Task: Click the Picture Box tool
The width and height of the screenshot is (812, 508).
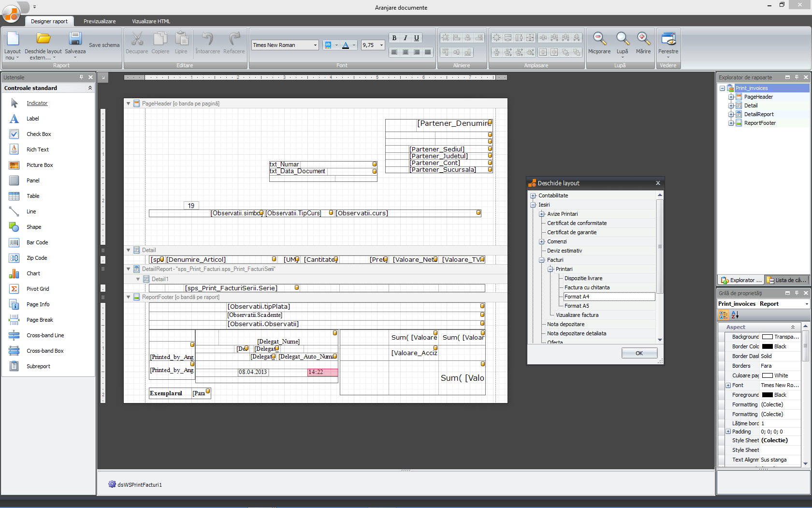Action: pos(39,165)
